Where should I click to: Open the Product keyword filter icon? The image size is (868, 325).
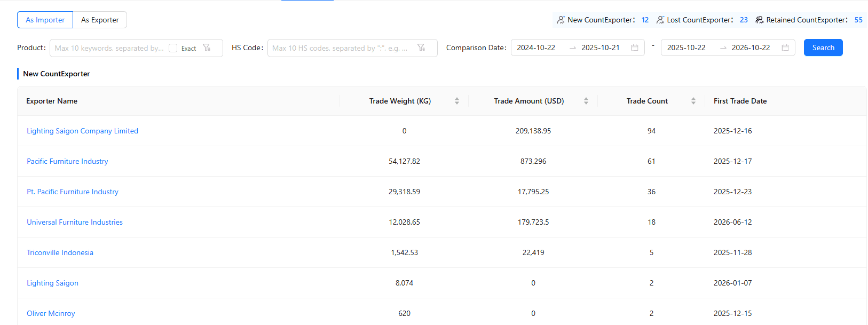click(207, 48)
